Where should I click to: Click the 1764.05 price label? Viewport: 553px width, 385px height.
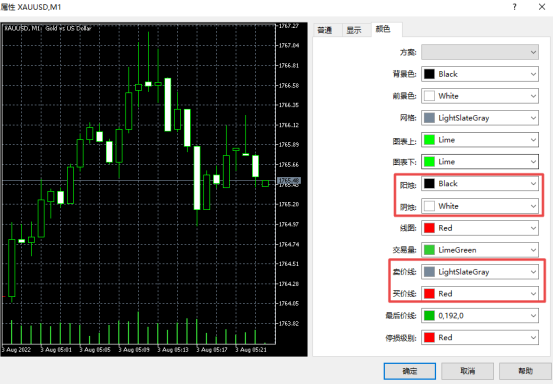289,304
